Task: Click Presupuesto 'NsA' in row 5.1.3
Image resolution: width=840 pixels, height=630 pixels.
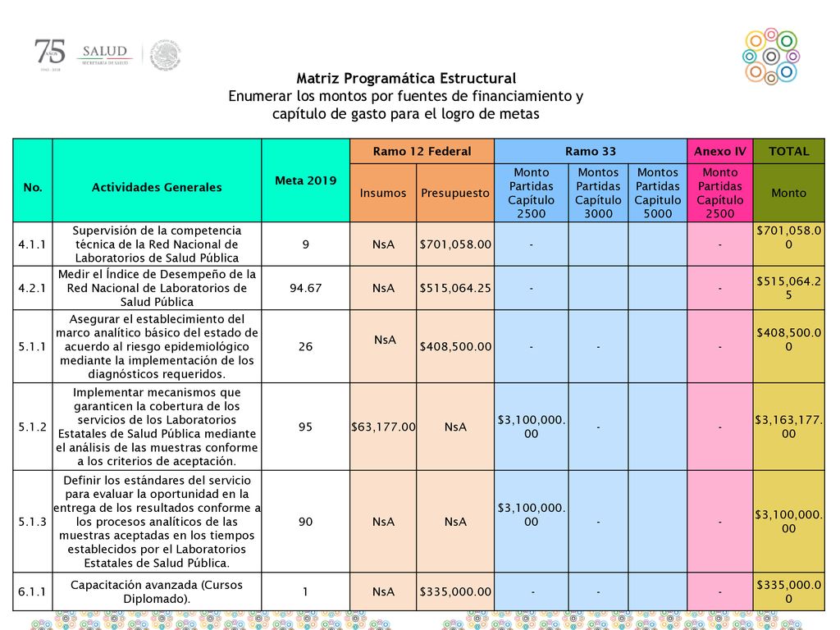Action: point(455,522)
